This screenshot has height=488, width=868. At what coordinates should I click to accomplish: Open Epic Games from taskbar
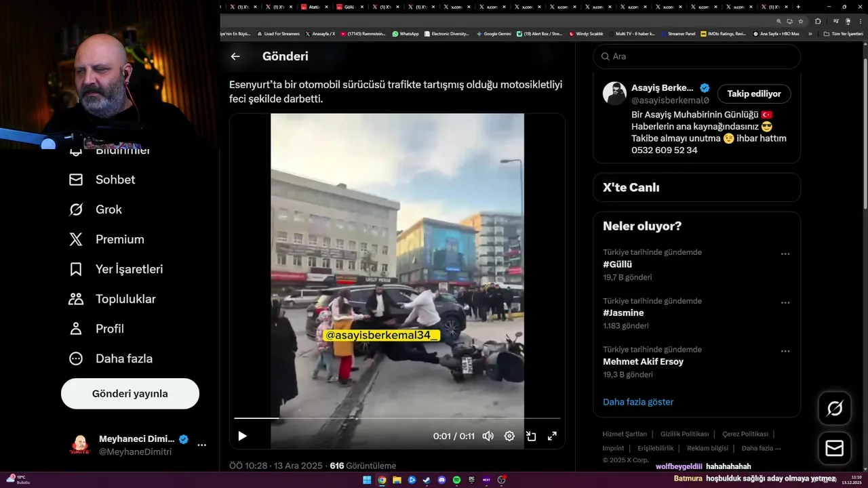471,480
